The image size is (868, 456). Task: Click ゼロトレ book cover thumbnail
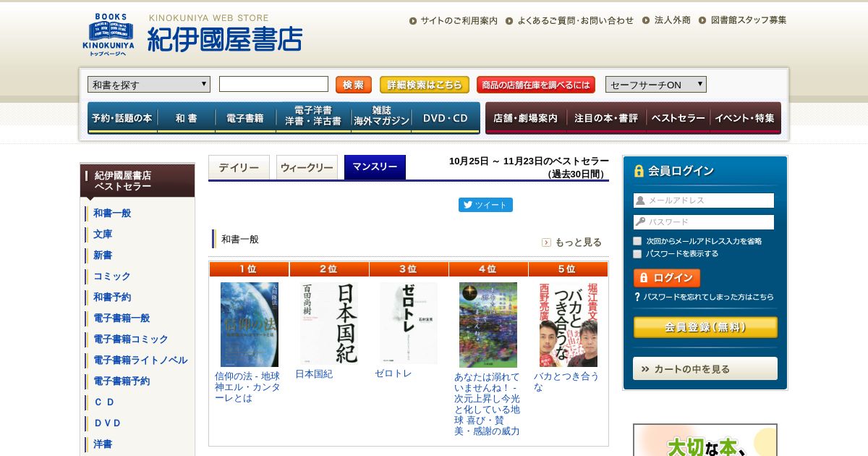[x=409, y=323]
